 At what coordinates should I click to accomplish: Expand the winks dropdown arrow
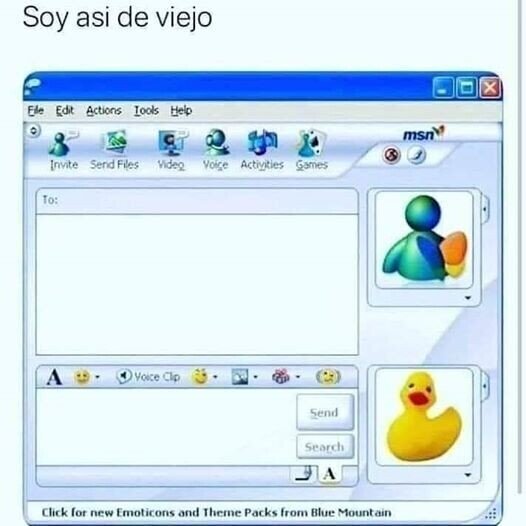(215, 377)
